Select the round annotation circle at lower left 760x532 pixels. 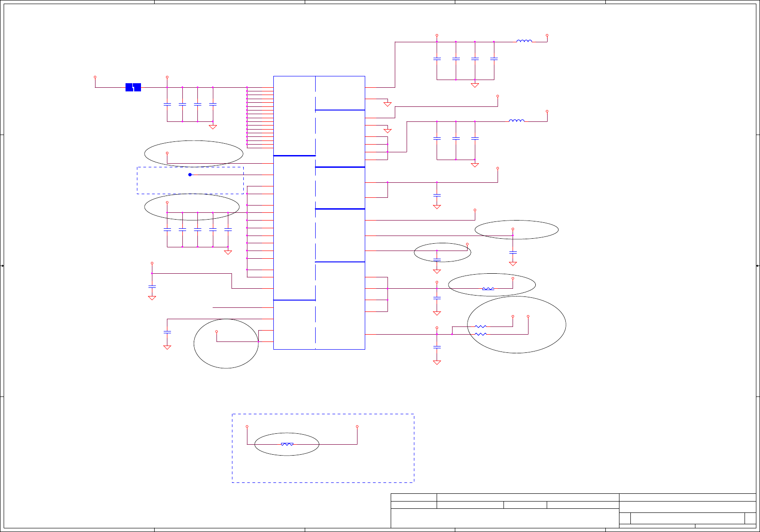click(x=226, y=344)
